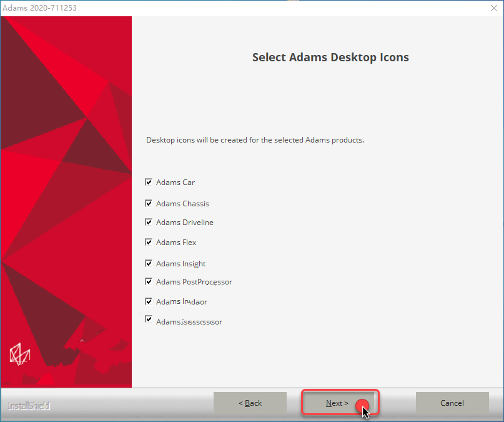Toggle the checkbox directly below Adams PostProcessor
Image resolution: width=504 pixels, height=422 pixels.
pyautogui.click(x=149, y=301)
